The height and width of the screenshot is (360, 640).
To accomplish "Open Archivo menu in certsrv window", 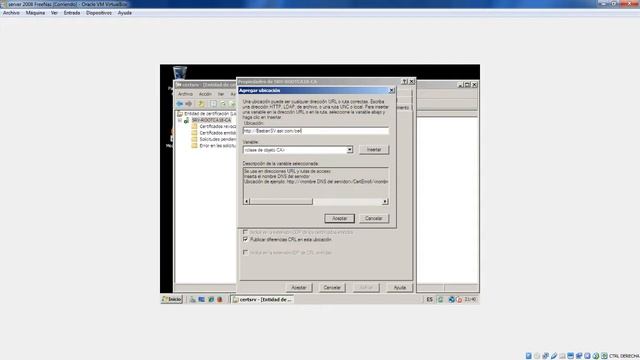I will click(x=185, y=94).
